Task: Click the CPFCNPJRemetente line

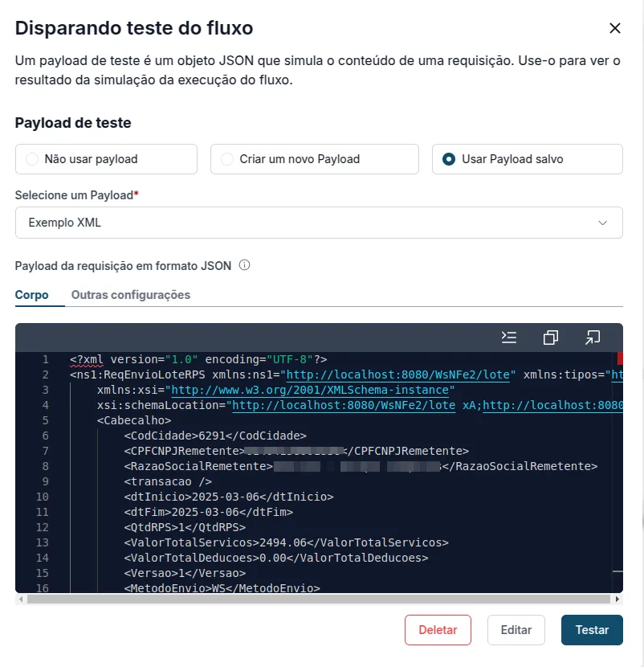Action: 296,451
